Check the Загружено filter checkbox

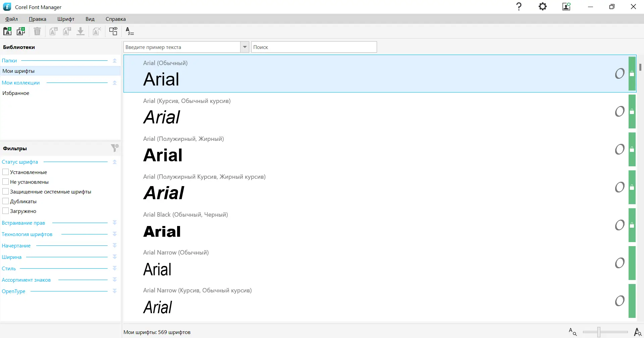(x=5, y=211)
